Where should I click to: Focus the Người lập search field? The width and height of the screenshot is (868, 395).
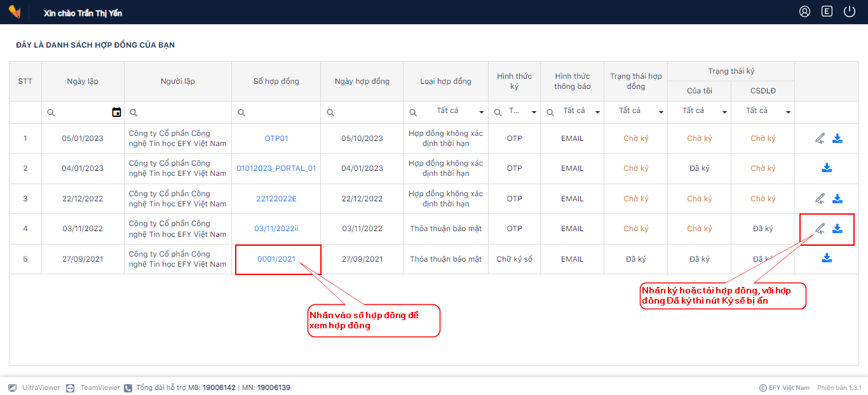pos(181,112)
